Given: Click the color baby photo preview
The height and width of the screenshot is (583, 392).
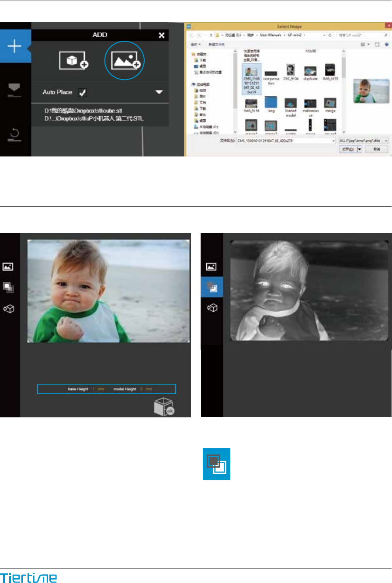Looking at the screenshot, I should click(108, 291).
